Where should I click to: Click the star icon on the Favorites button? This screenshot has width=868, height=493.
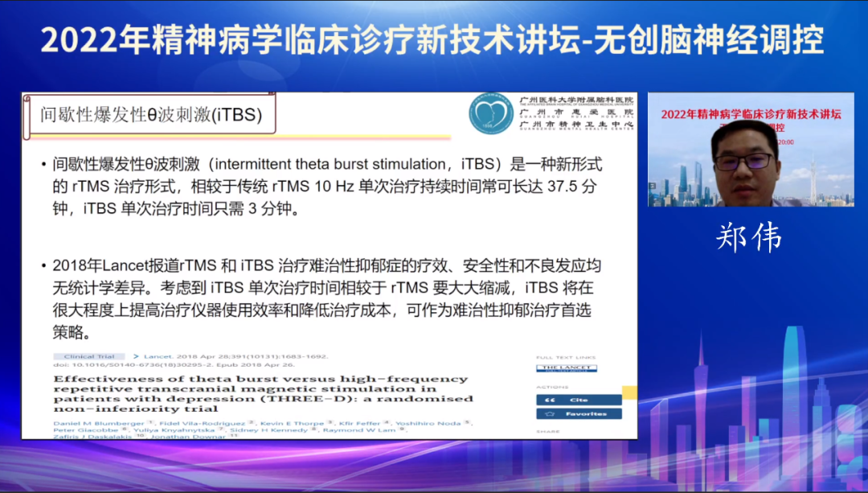[548, 413]
